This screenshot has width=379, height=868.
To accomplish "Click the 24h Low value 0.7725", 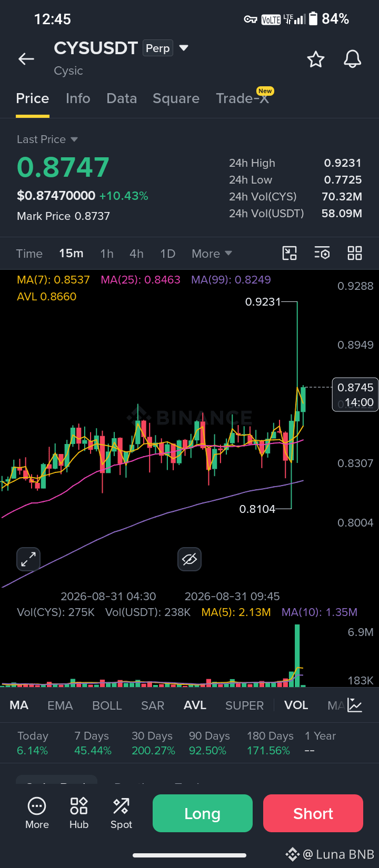I will (x=343, y=180).
